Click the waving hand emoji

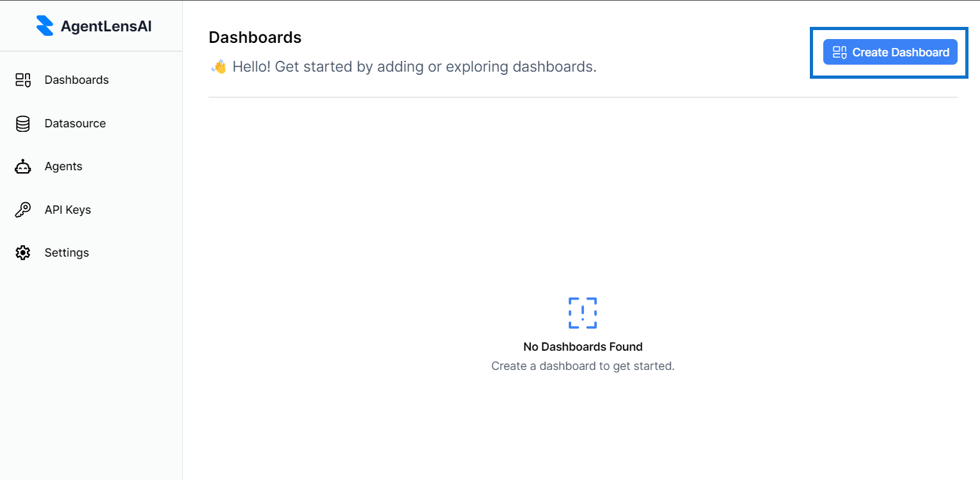219,67
